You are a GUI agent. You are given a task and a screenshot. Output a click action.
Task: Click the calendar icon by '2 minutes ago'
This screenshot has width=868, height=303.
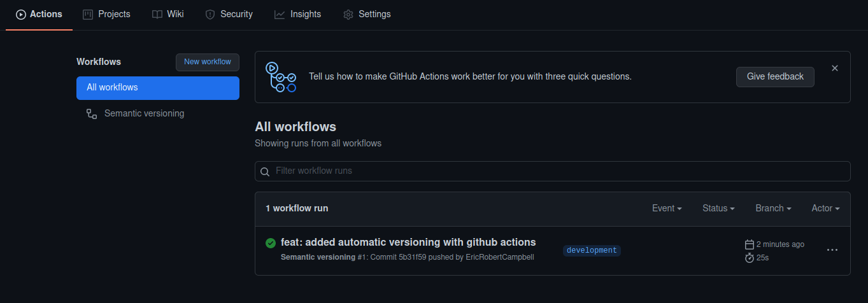click(750, 244)
